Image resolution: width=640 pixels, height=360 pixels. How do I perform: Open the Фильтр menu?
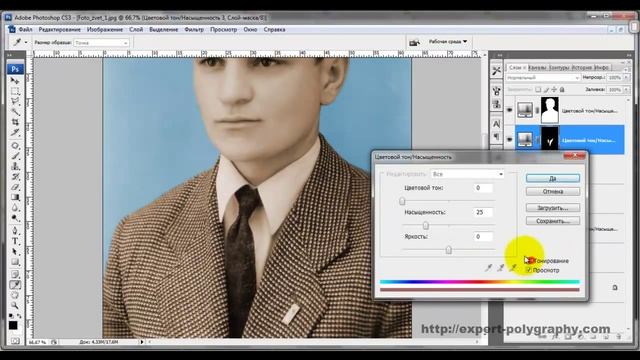[x=194, y=29]
